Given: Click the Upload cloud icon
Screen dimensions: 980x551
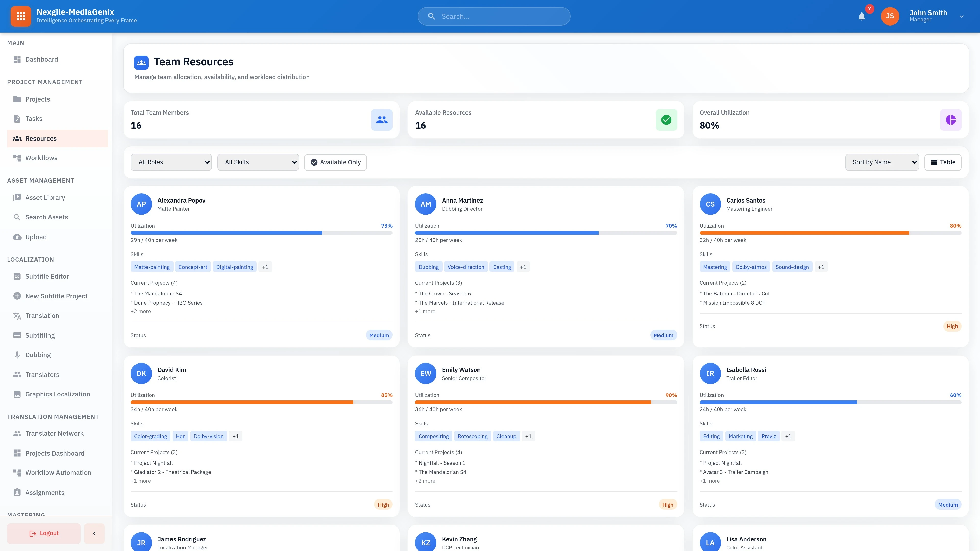Looking at the screenshot, I should (x=17, y=236).
